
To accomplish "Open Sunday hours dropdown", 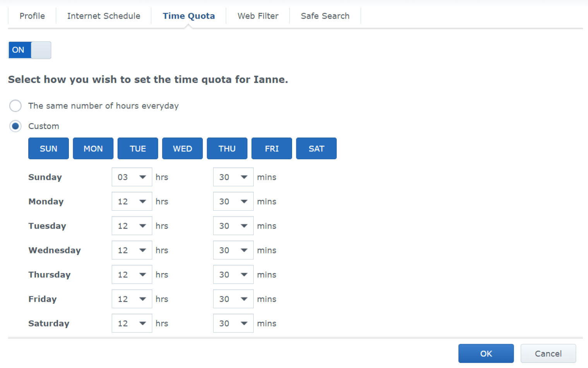I will click(x=132, y=177).
